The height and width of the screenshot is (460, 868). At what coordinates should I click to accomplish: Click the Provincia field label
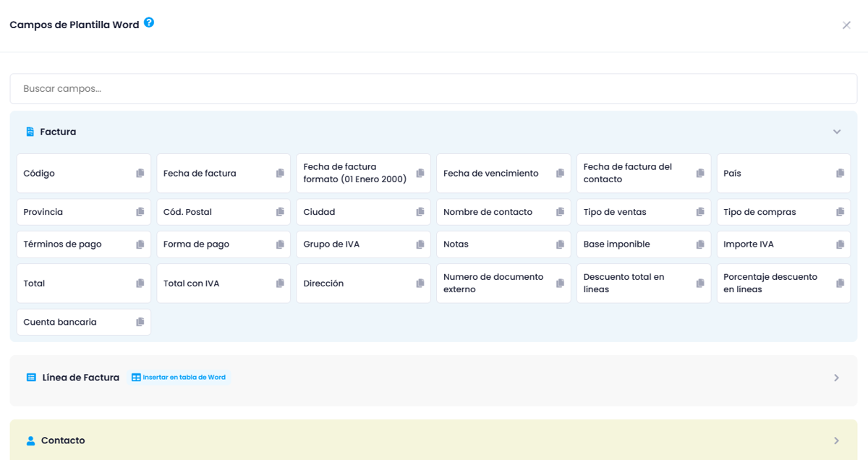tap(43, 212)
